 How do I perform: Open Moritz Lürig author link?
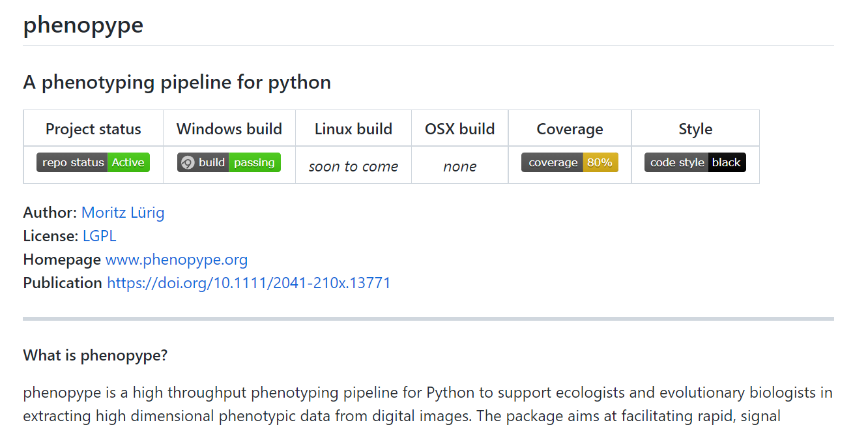click(123, 213)
